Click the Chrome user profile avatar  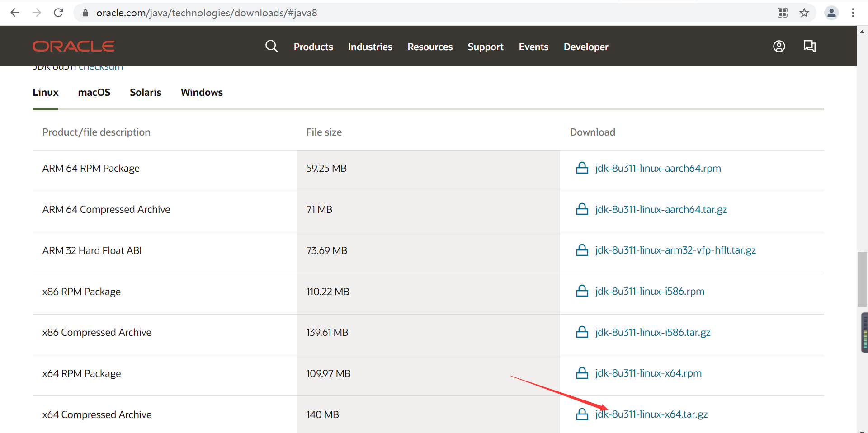point(831,13)
